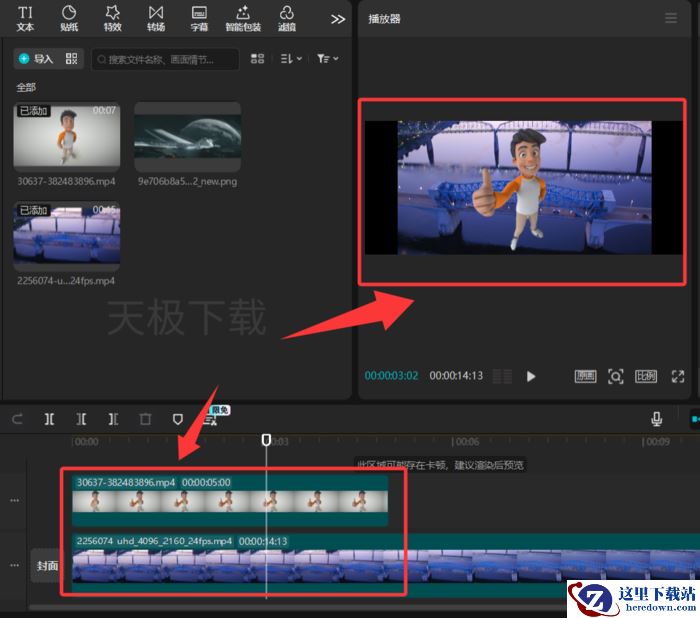
Task: Select the trim left of playhead tool
Action: (81, 419)
